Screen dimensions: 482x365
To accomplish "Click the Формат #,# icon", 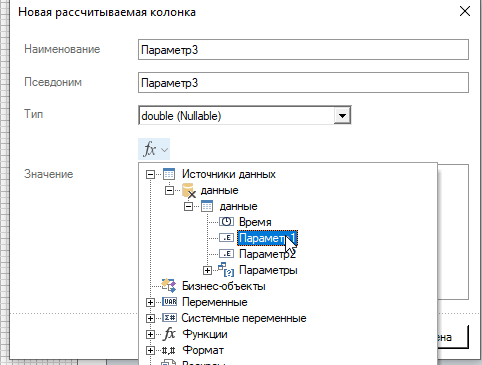I will [x=169, y=350].
